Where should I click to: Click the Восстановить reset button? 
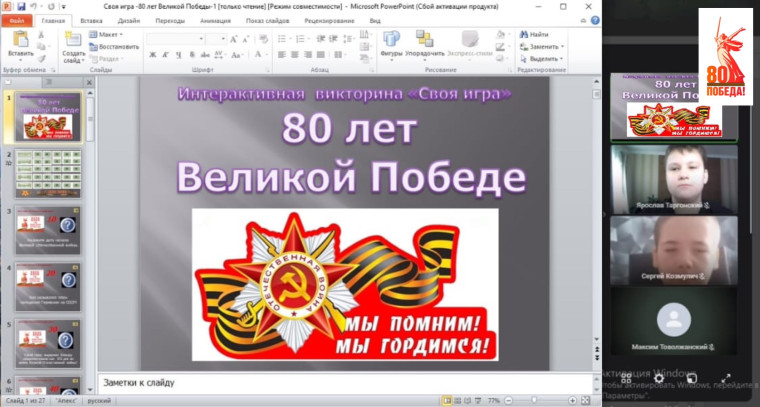tap(114, 47)
